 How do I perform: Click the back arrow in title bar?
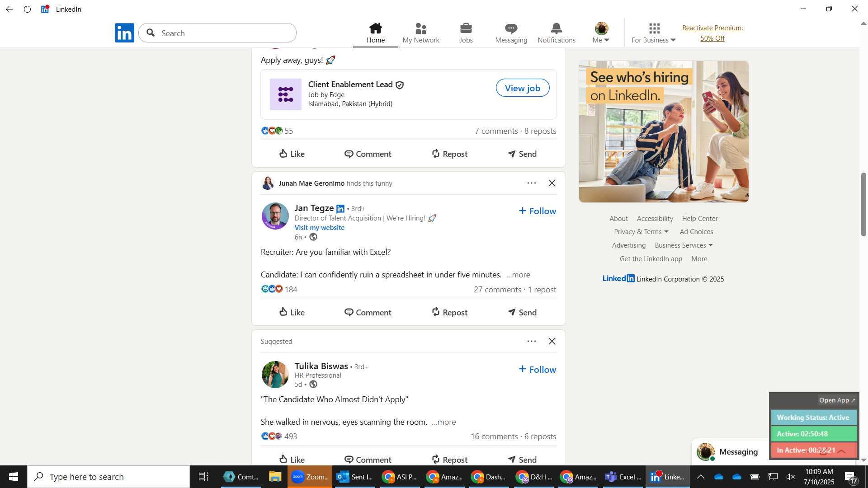coord(9,9)
